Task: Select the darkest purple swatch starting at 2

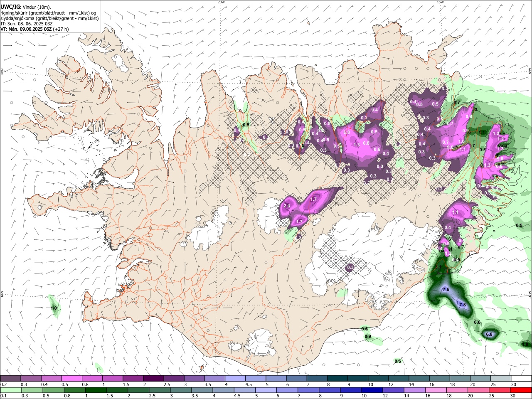Action: click(153, 379)
